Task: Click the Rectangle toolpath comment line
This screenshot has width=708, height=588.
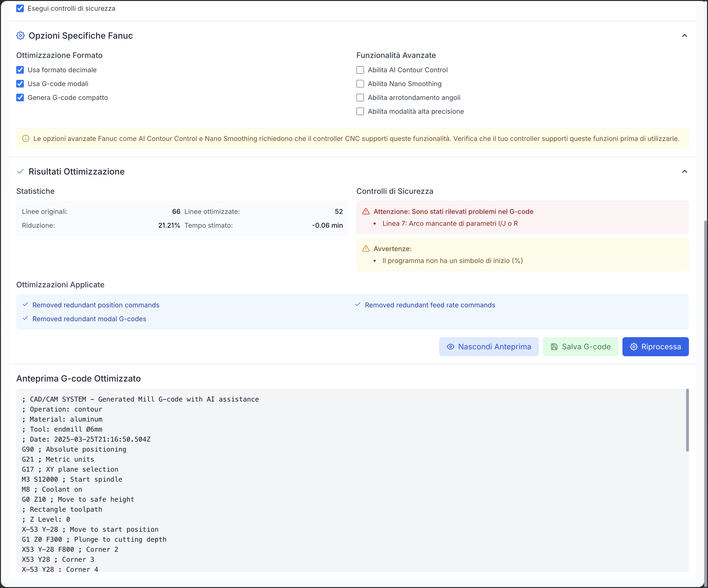Action: tap(62, 510)
